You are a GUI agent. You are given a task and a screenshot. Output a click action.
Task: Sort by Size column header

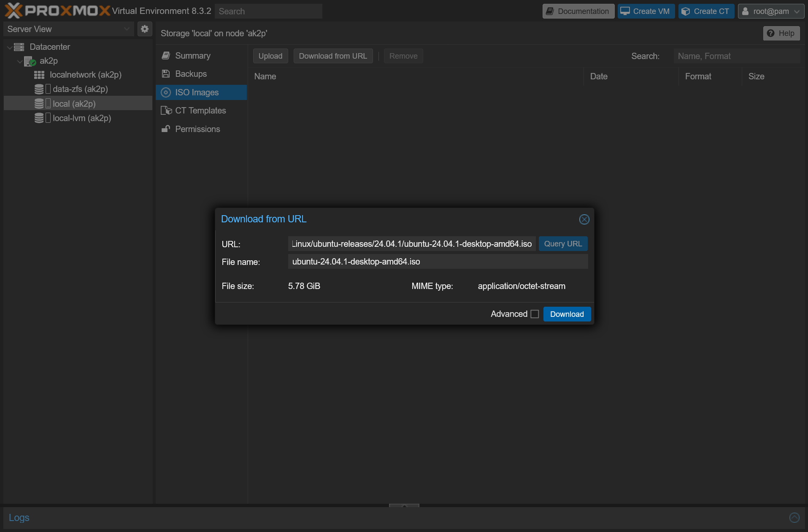click(773, 76)
